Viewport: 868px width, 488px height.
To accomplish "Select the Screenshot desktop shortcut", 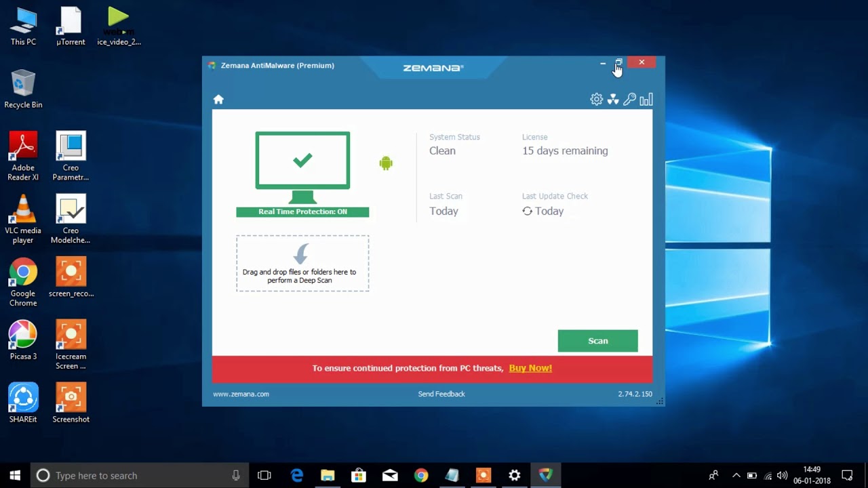I will (71, 403).
